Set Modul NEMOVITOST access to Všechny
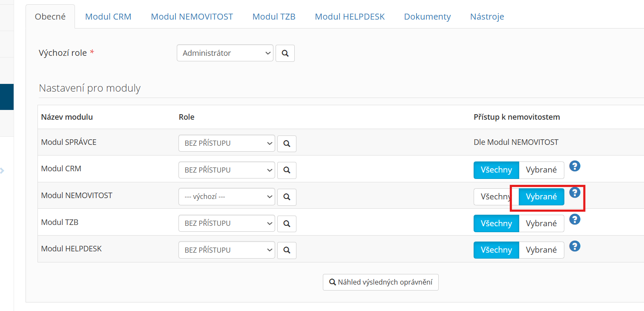Screen dimensions: 644x311 (x=494, y=197)
